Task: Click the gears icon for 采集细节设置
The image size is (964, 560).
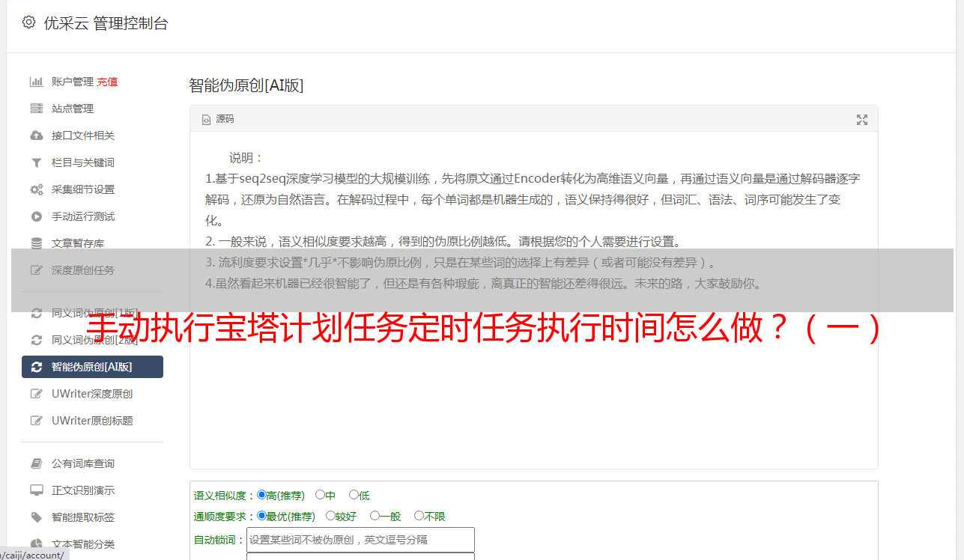Action: (x=36, y=189)
